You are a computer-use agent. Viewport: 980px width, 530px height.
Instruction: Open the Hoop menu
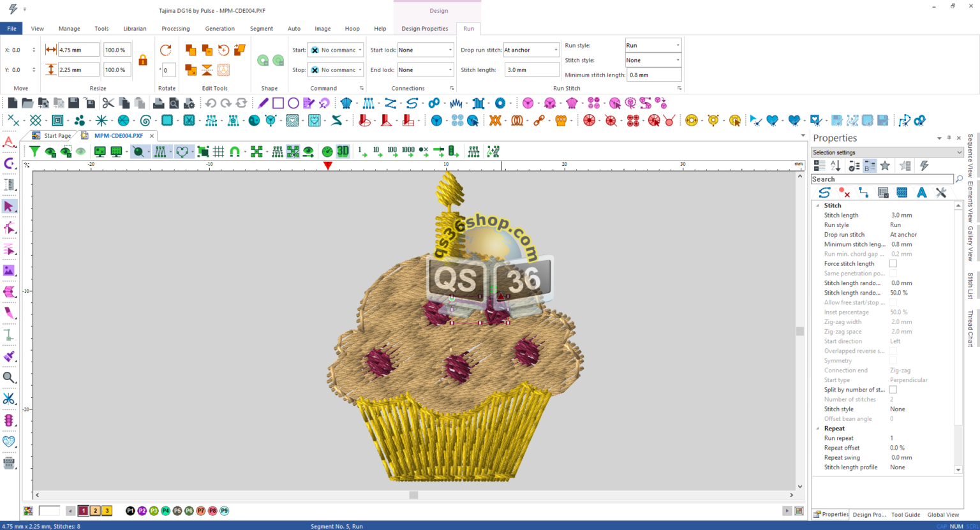click(352, 29)
